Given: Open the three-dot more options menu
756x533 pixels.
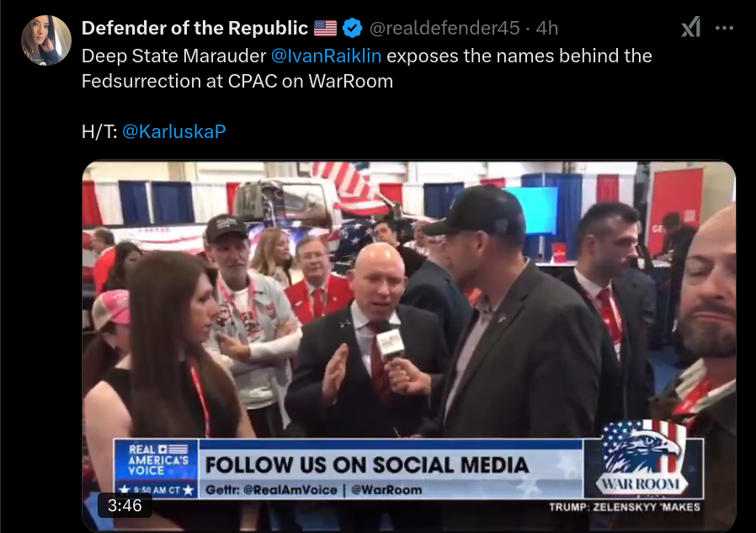Looking at the screenshot, I should pos(724,28).
